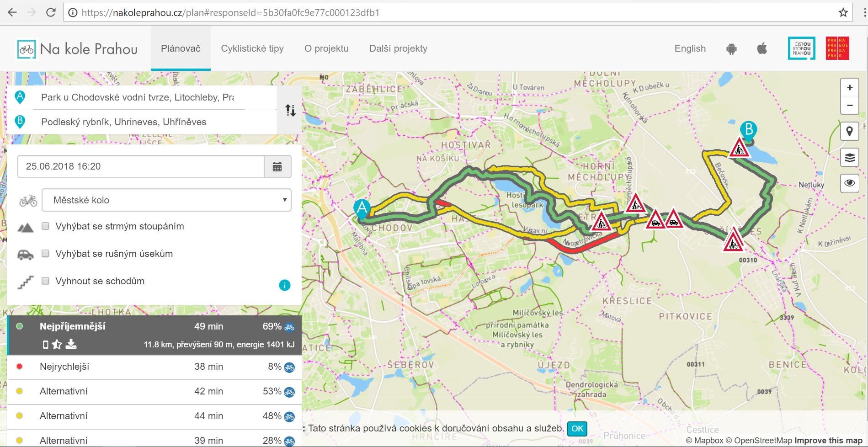Switch language to English
The width and height of the screenshot is (868, 447).
click(690, 48)
